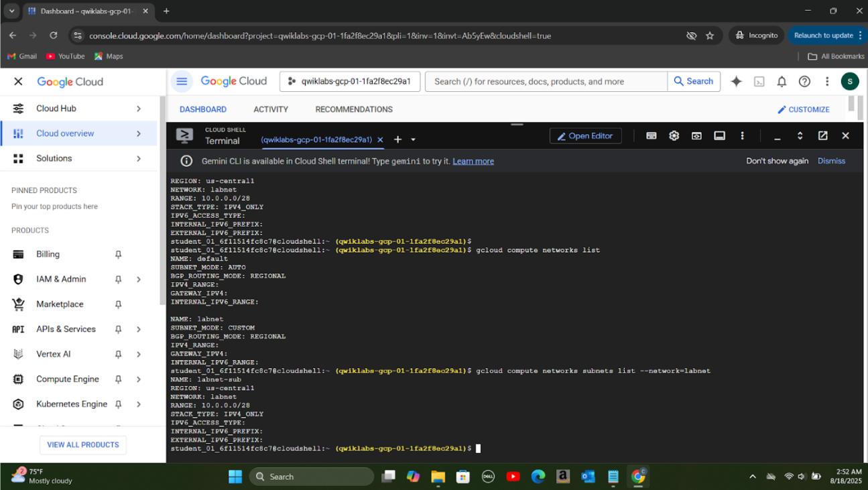Toggle pin for Marketplace product
Viewport: 868px width, 490px height.
tap(118, 304)
